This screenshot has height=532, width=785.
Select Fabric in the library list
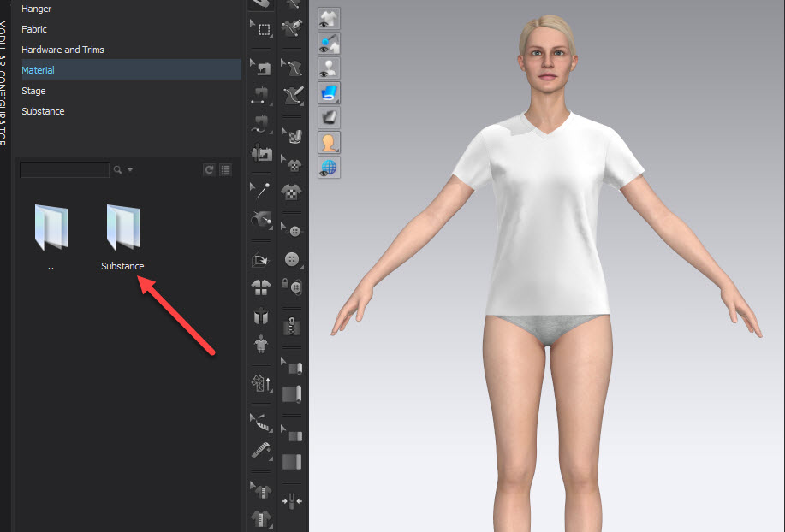point(35,29)
